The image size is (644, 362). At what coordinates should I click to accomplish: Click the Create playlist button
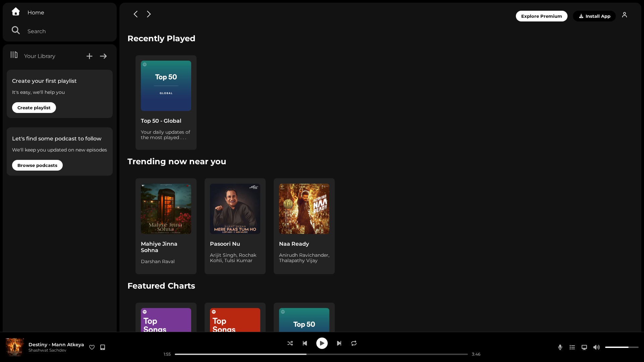tap(34, 108)
